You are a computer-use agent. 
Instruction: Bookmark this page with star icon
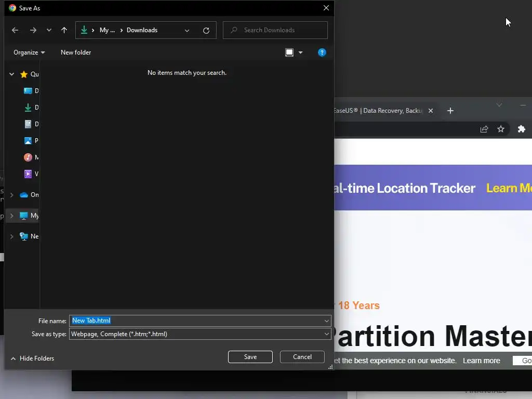tap(501, 129)
